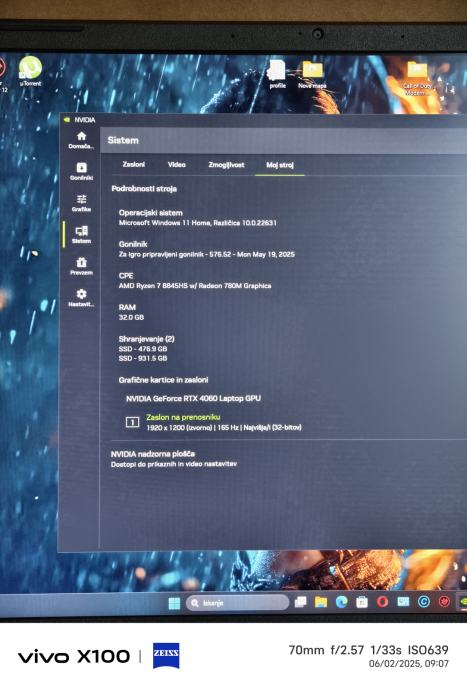Screen dimensions: 467x690
Task: Open NVIDIA nadzorna plošča link
Action: (x=153, y=454)
